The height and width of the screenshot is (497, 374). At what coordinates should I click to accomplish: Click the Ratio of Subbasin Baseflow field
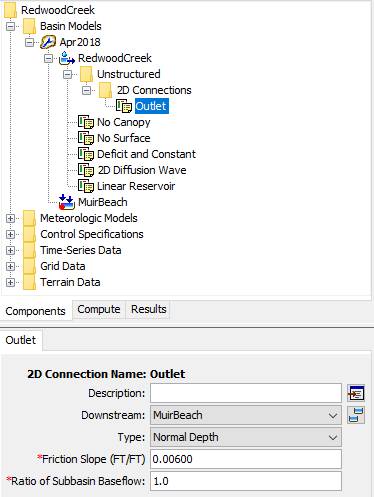[x=246, y=481]
